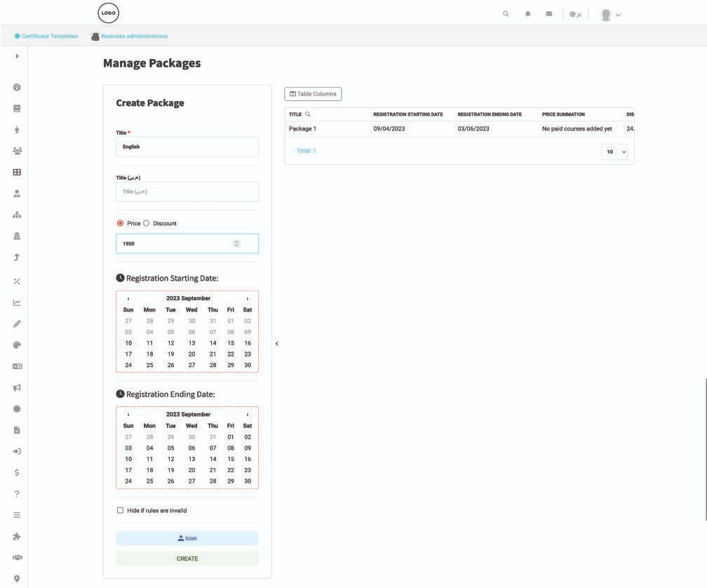Open the packages grid icon in the sidebar
This screenshot has height=588, width=707.
17,172
